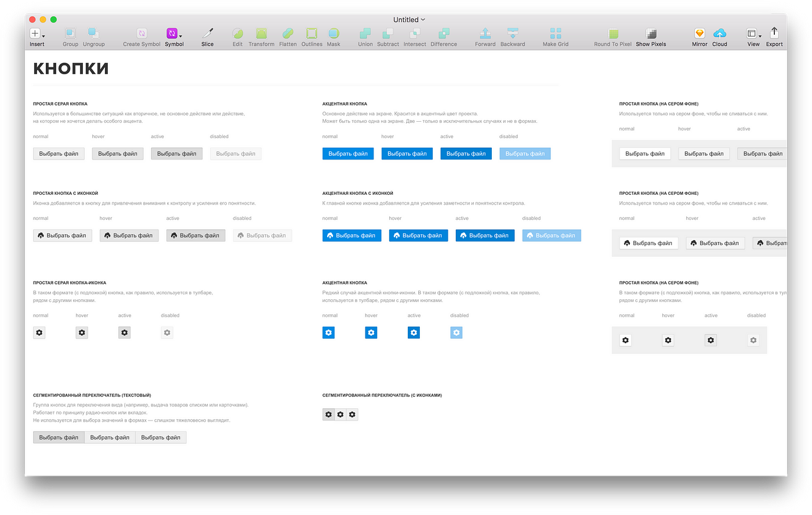Click the Group toolbar icon

point(70,33)
